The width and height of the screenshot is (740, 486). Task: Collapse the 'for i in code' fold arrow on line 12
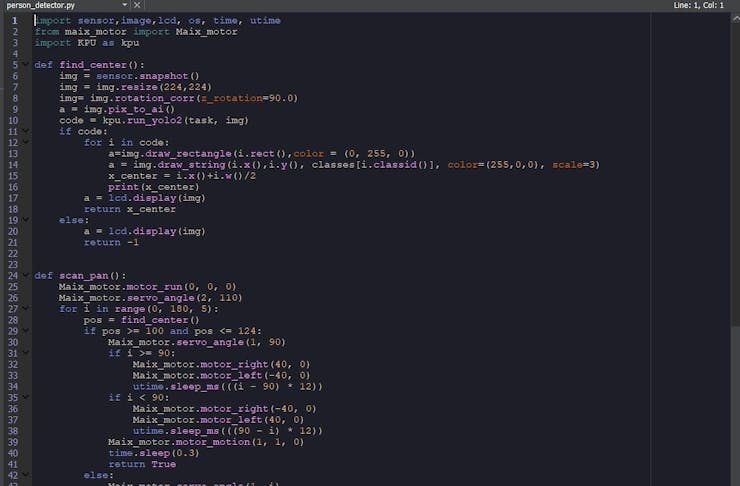coord(26,142)
